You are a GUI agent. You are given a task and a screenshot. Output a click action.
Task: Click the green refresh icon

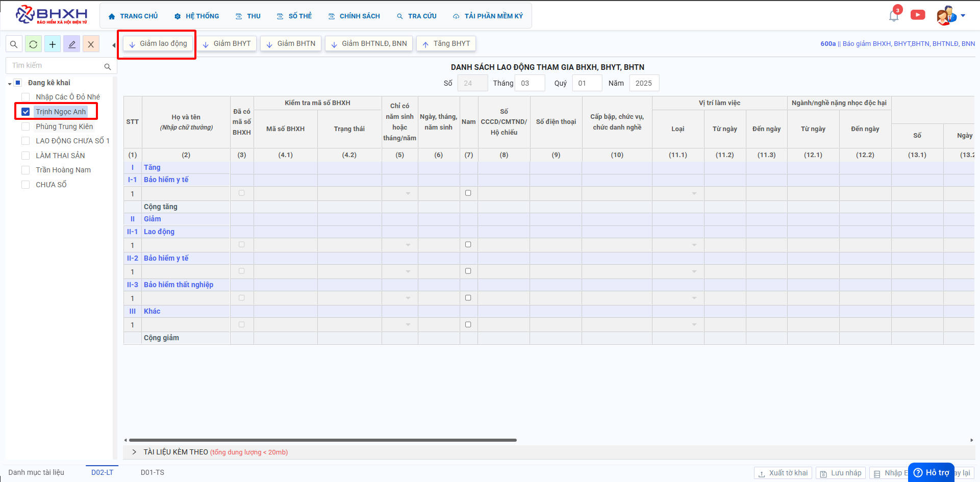click(33, 44)
